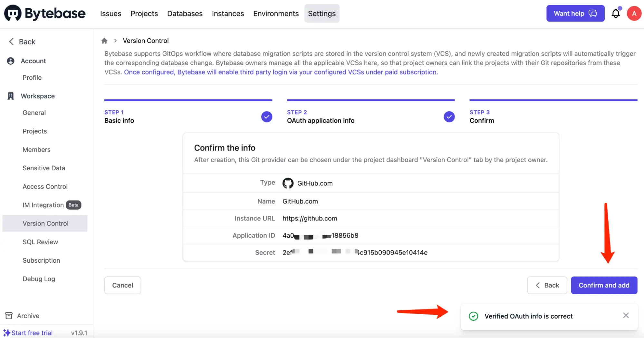Image resolution: width=644 pixels, height=338 pixels.
Task: Open Sensitive Data settings
Action: pos(44,168)
